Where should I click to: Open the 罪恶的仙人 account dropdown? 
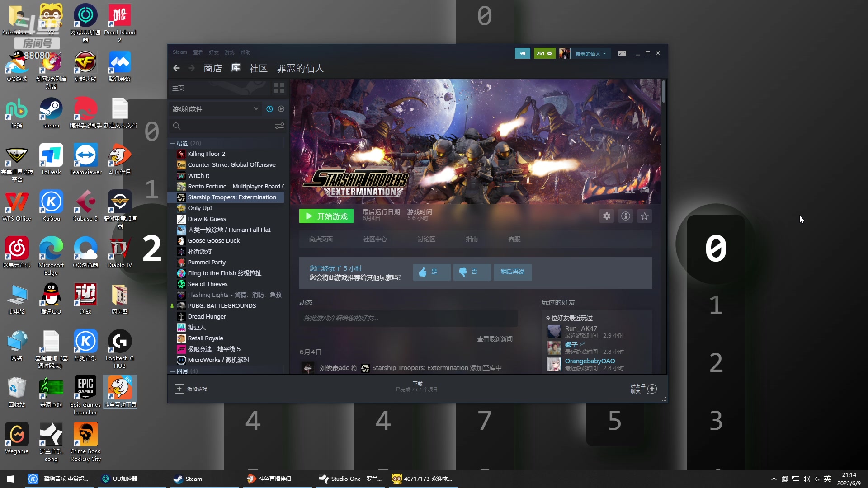590,53
